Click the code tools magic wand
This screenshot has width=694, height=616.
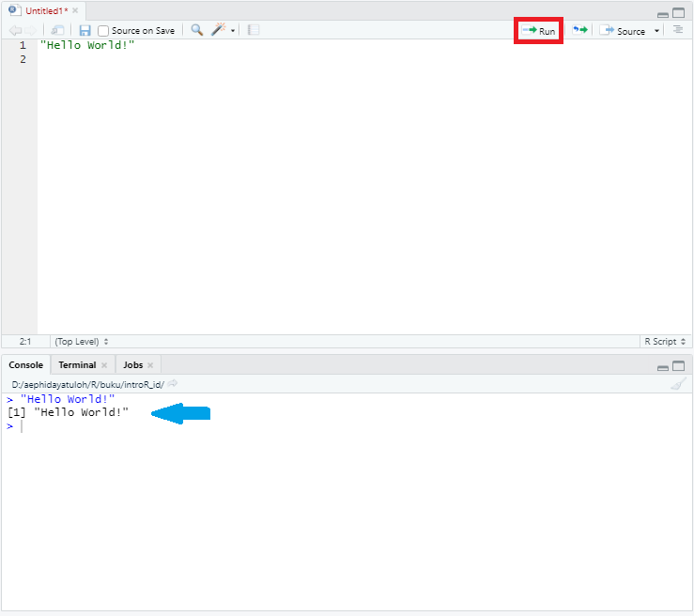(x=218, y=30)
